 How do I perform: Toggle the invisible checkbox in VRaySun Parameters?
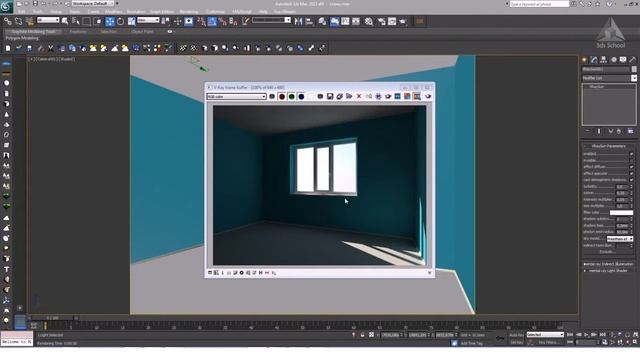(x=631, y=160)
